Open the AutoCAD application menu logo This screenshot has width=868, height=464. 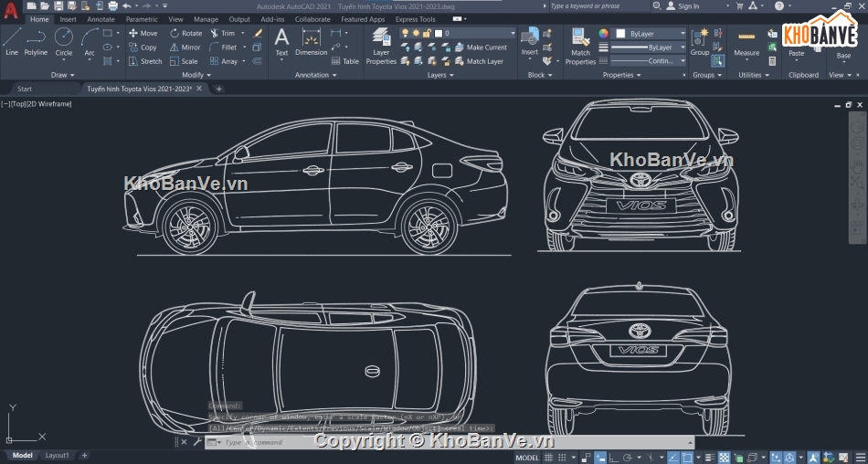[x=11, y=10]
